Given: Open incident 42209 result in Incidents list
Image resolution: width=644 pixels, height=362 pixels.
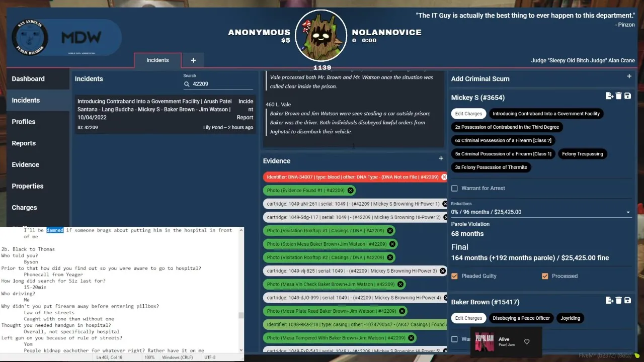Looking at the screenshot, I should 166,114.
